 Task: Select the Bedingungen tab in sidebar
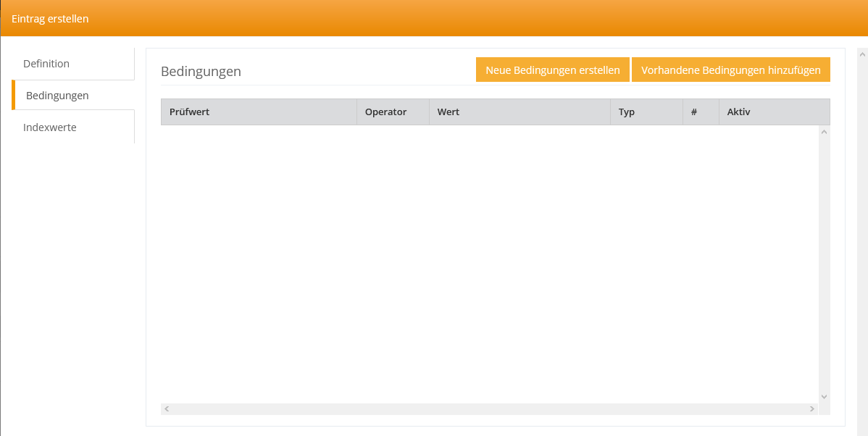coord(57,96)
